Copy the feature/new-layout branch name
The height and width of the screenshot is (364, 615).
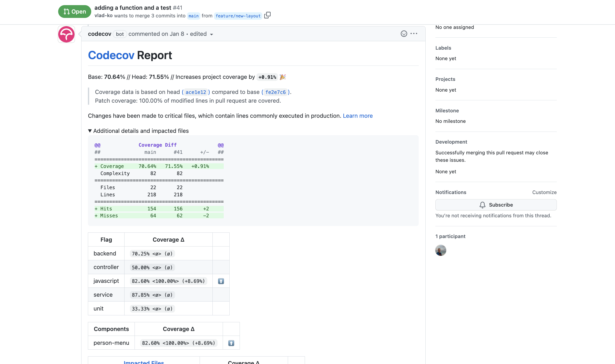pyautogui.click(x=268, y=15)
